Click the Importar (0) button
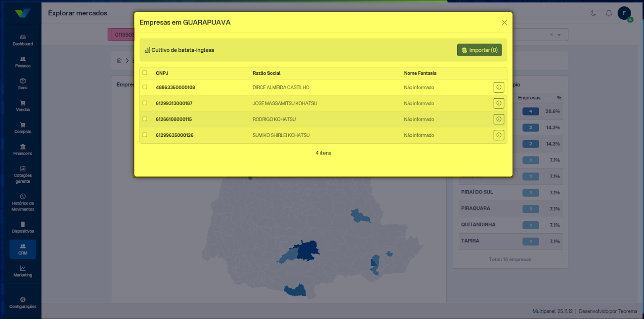644x319 pixels. click(x=479, y=50)
